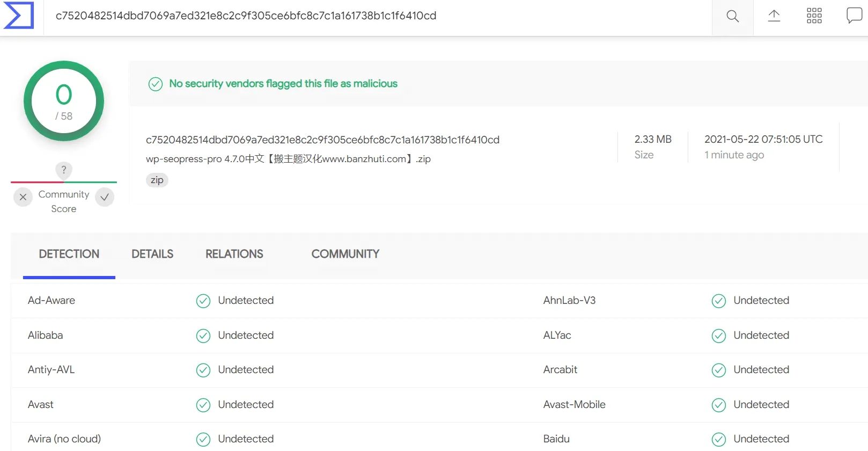The image size is (868, 451).
Task: Open the VirusTotal home logo
Action: click(x=19, y=15)
